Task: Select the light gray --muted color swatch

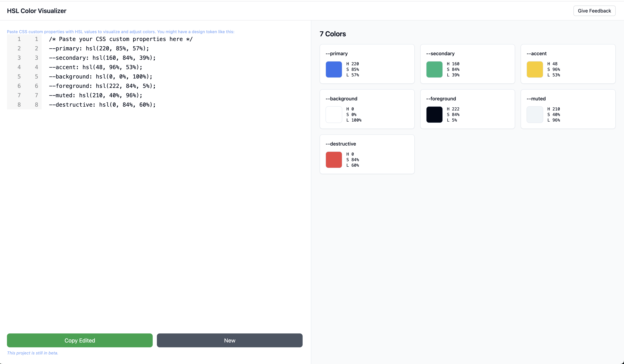Action: coord(535,115)
